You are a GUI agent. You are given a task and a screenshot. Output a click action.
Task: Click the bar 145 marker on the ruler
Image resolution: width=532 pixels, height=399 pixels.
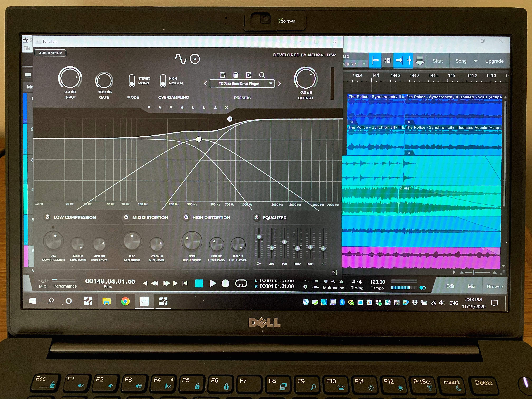click(451, 75)
